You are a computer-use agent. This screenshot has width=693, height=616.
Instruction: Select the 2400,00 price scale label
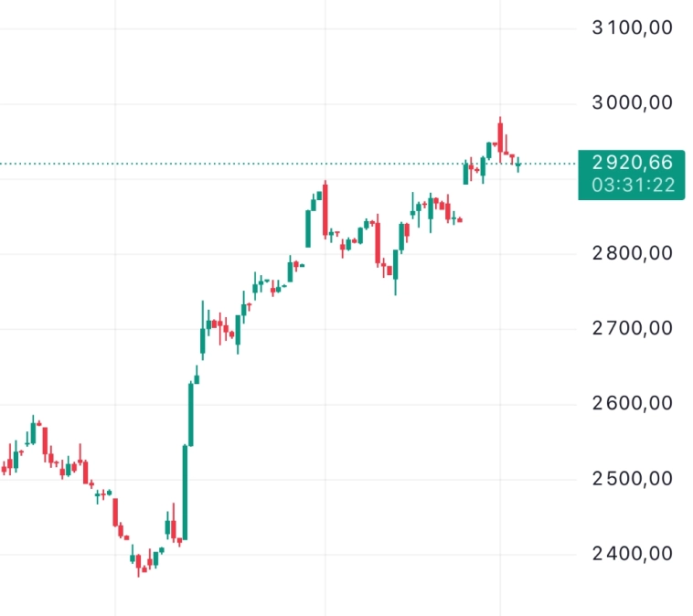(x=633, y=553)
